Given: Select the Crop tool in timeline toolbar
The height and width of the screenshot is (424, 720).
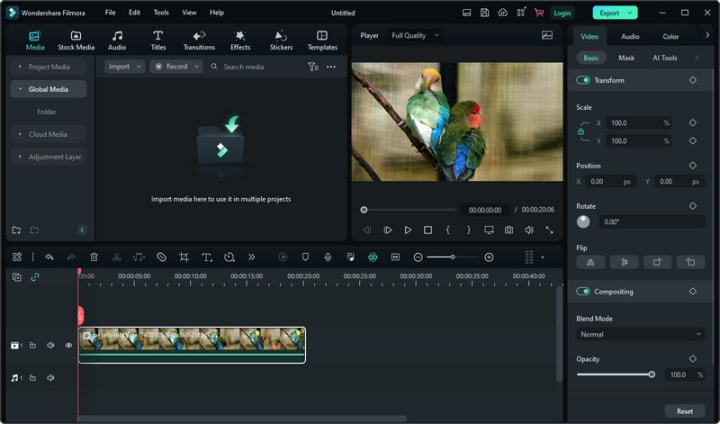Looking at the screenshot, I should (184, 257).
